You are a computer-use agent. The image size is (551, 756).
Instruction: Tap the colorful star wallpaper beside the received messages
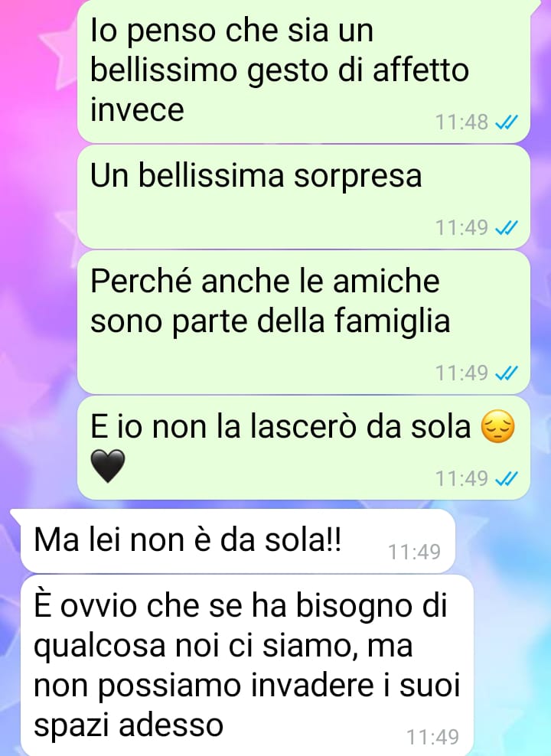click(511, 627)
